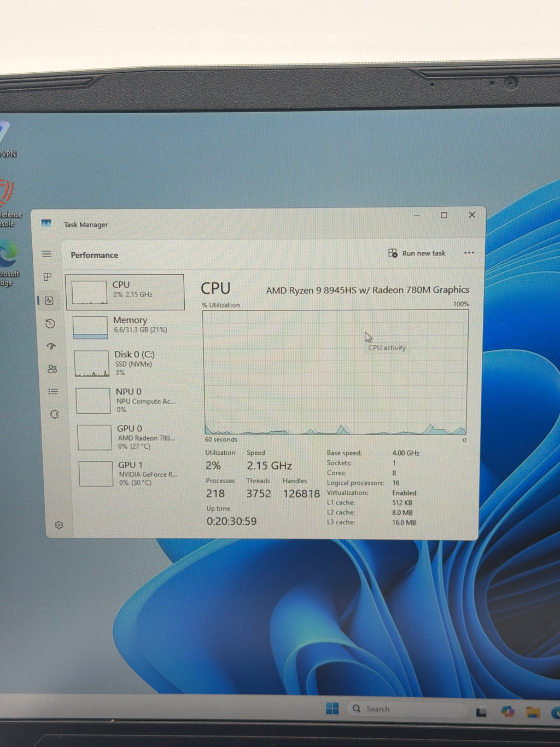Open File Explorer from the taskbar
This screenshot has height=747, width=560.
pyautogui.click(x=533, y=711)
